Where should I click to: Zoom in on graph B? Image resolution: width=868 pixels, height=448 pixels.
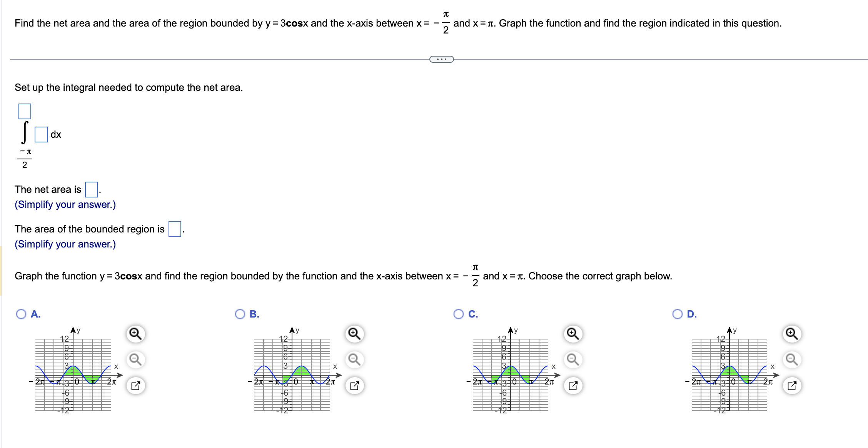[x=354, y=333]
